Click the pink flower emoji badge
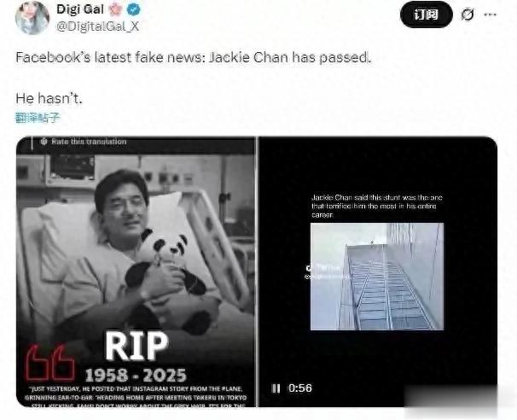The image size is (517, 420). [115, 9]
